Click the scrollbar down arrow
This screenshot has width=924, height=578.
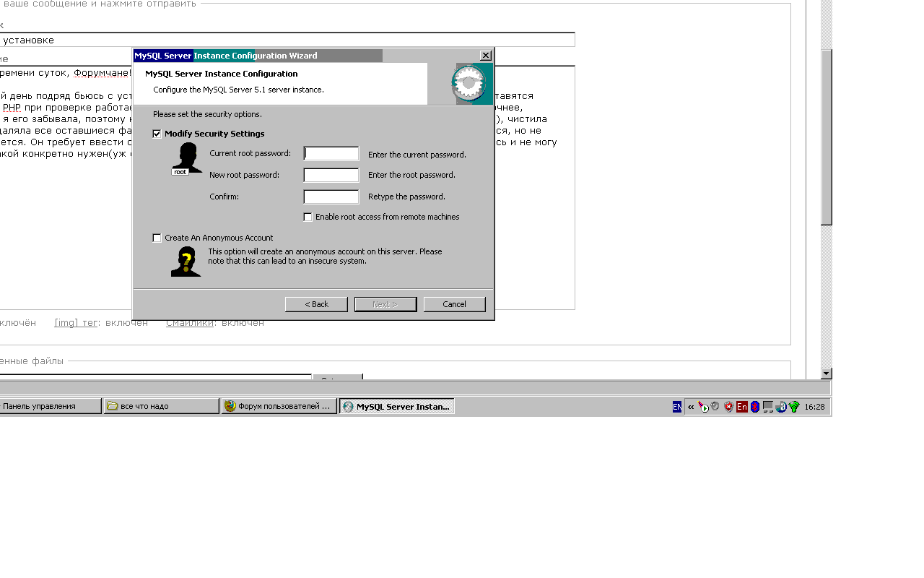[827, 374]
